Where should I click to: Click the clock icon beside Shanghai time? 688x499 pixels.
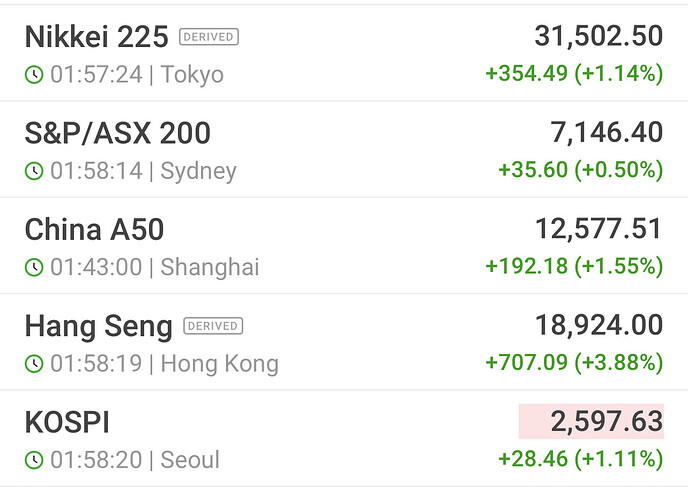coord(35,267)
